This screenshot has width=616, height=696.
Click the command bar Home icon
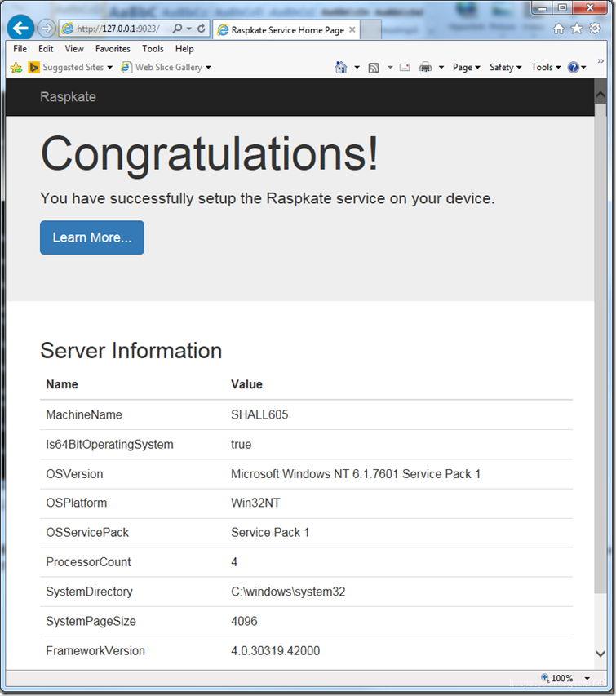(x=341, y=68)
